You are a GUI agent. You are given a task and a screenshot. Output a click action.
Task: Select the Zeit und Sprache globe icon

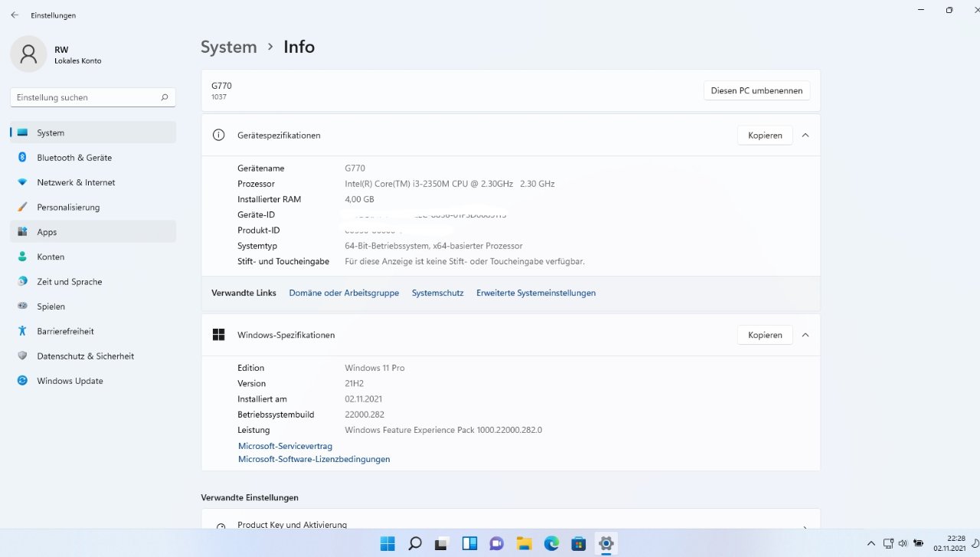[x=22, y=281]
